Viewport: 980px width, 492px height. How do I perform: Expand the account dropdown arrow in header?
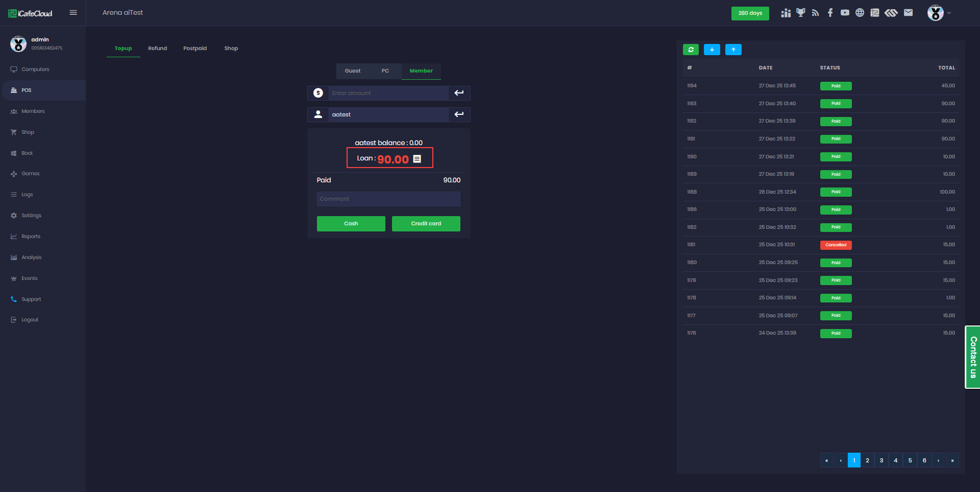[x=949, y=13]
